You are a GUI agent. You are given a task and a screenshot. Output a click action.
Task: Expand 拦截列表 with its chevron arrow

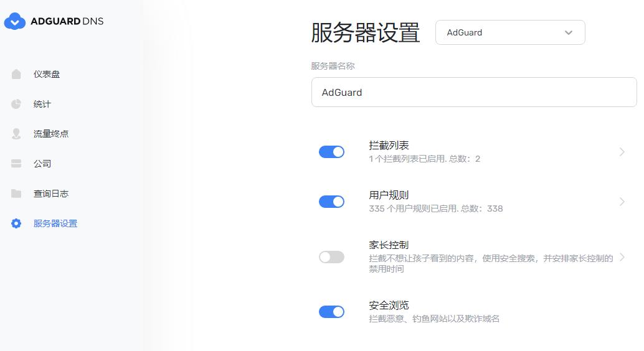[622, 152]
